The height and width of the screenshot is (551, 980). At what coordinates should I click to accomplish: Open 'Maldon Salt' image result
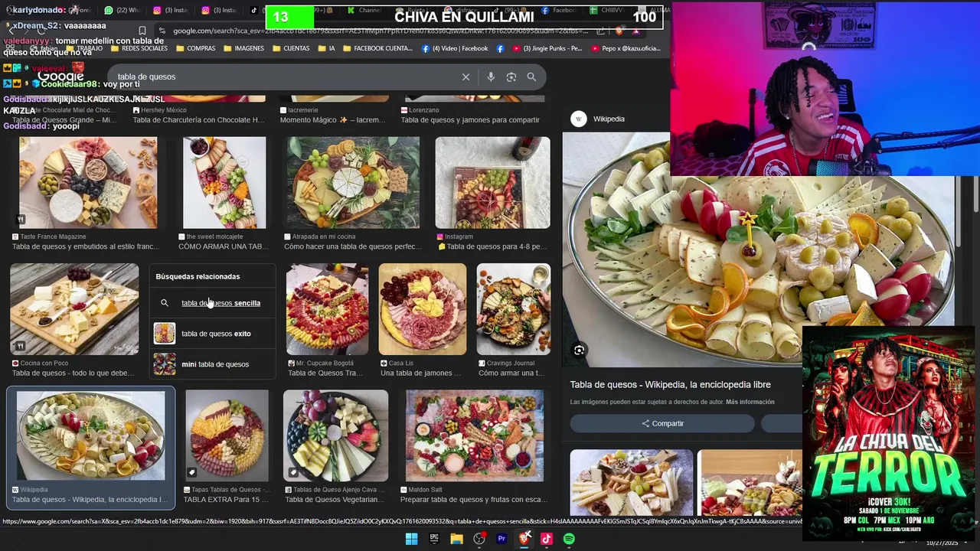475,436
